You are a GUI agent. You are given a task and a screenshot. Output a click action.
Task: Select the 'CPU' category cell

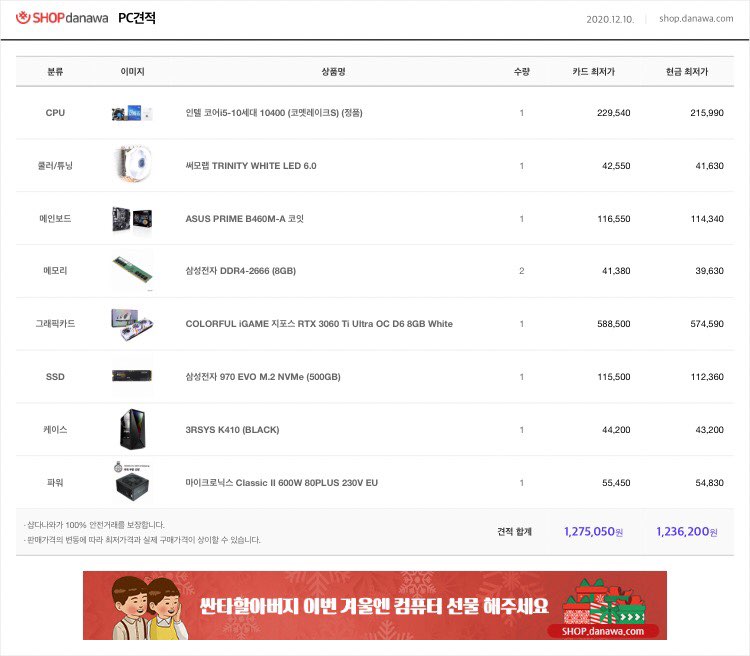pos(55,113)
